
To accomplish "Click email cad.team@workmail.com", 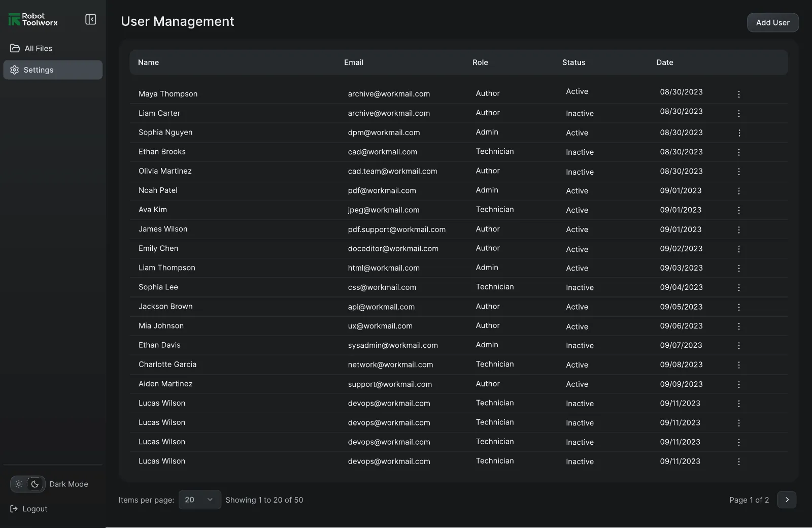I will click(392, 171).
